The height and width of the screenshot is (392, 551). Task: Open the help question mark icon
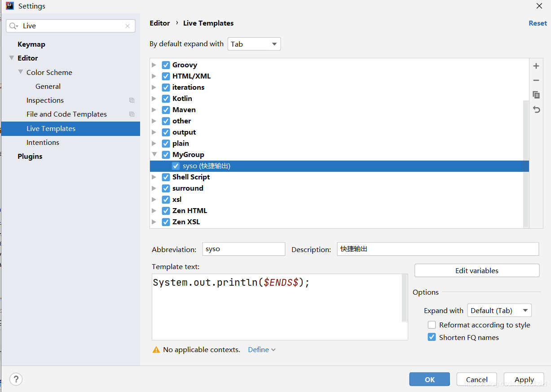pos(16,379)
